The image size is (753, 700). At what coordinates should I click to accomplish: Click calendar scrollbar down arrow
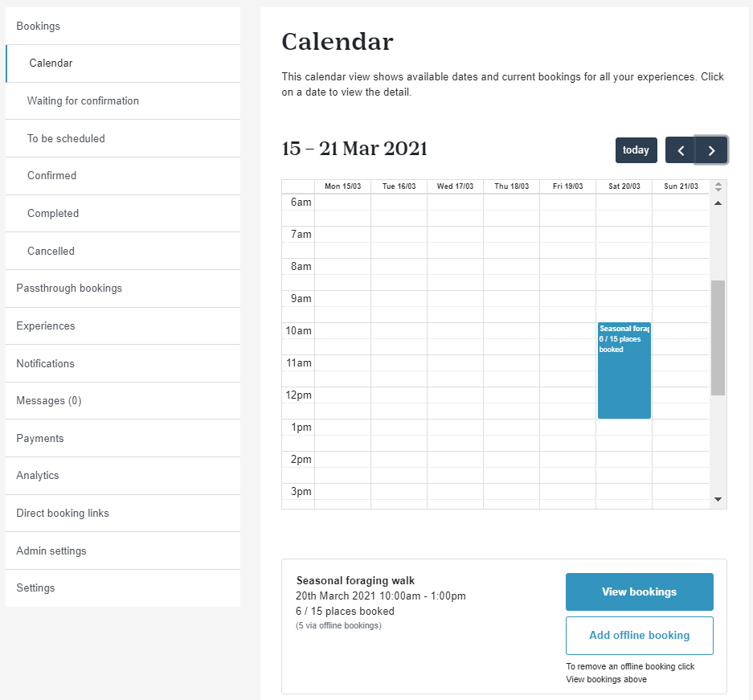pos(718,499)
